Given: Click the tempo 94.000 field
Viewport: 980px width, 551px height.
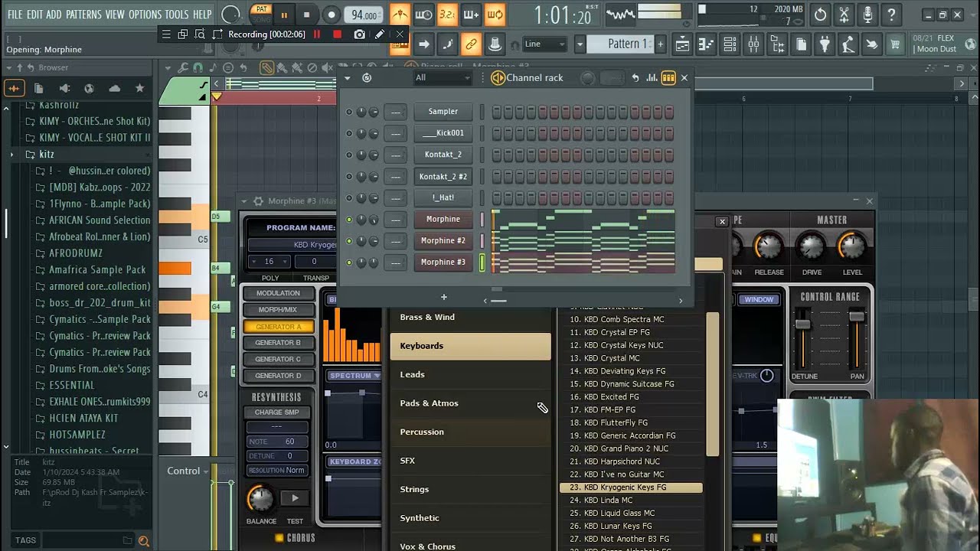Looking at the screenshot, I should (364, 15).
